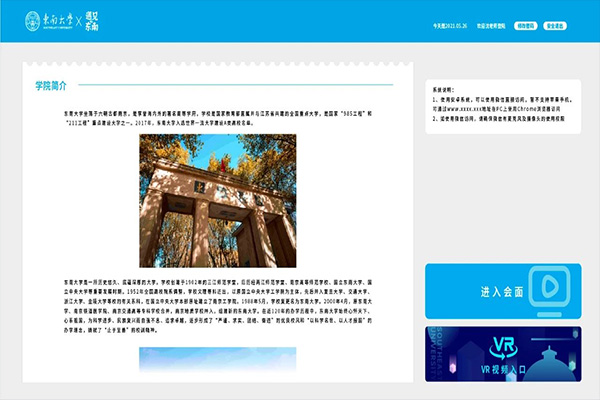
Task: Click the 系统说明 title in notice panel
Action: [x=445, y=89]
